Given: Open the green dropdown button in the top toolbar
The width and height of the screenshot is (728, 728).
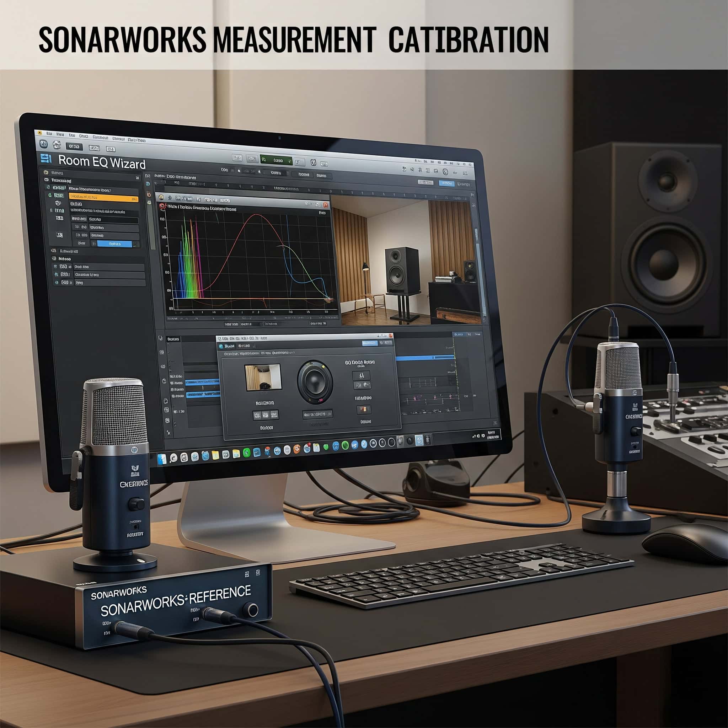Looking at the screenshot, I should (x=277, y=160).
